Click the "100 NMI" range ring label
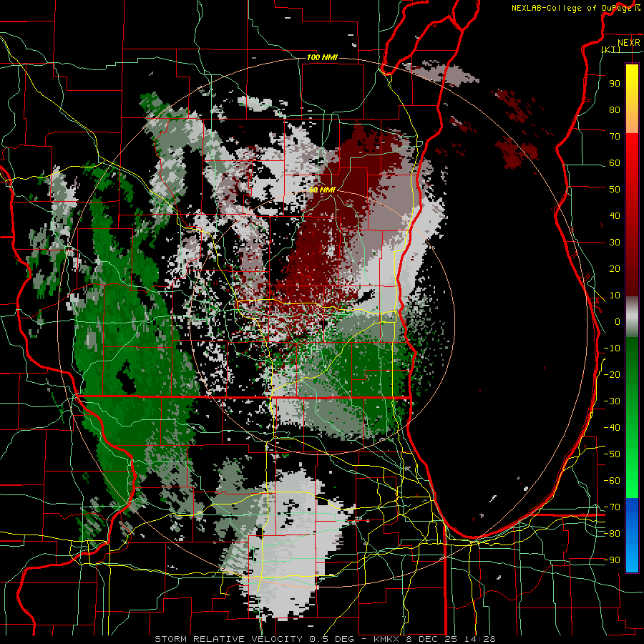The image size is (644, 644). pos(322,57)
